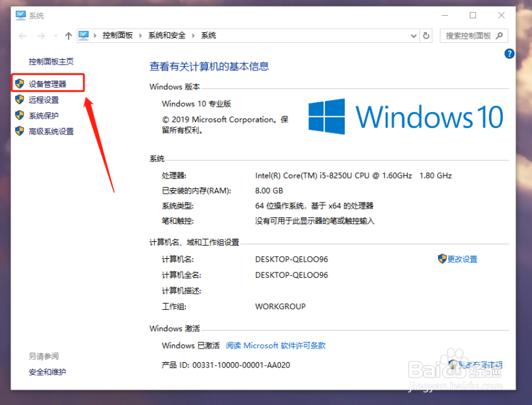Open System protection (系统保护) link
532x405 pixels.
(44, 116)
